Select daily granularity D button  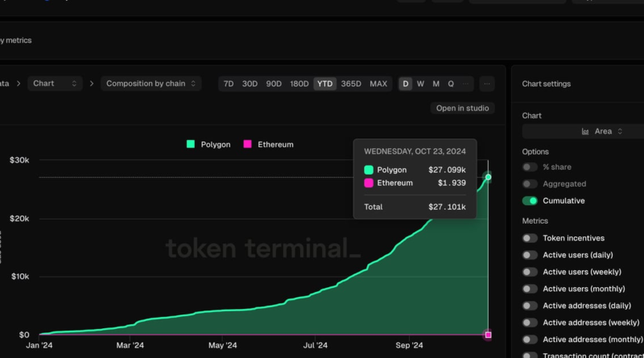click(x=406, y=84)
